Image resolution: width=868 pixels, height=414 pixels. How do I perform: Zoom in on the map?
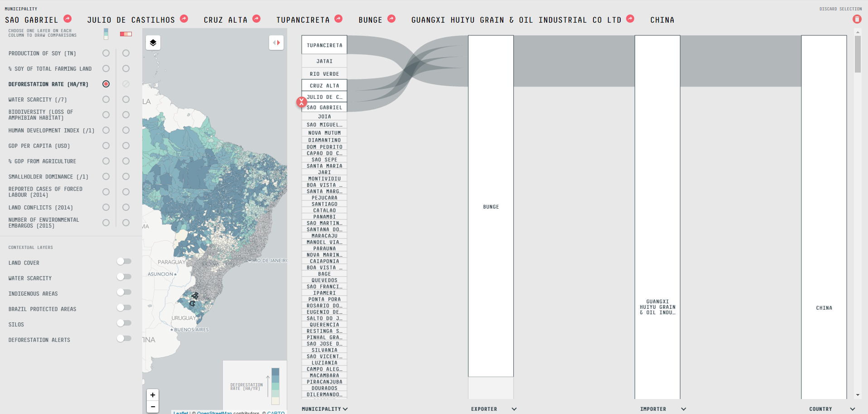tap(153, 395)
